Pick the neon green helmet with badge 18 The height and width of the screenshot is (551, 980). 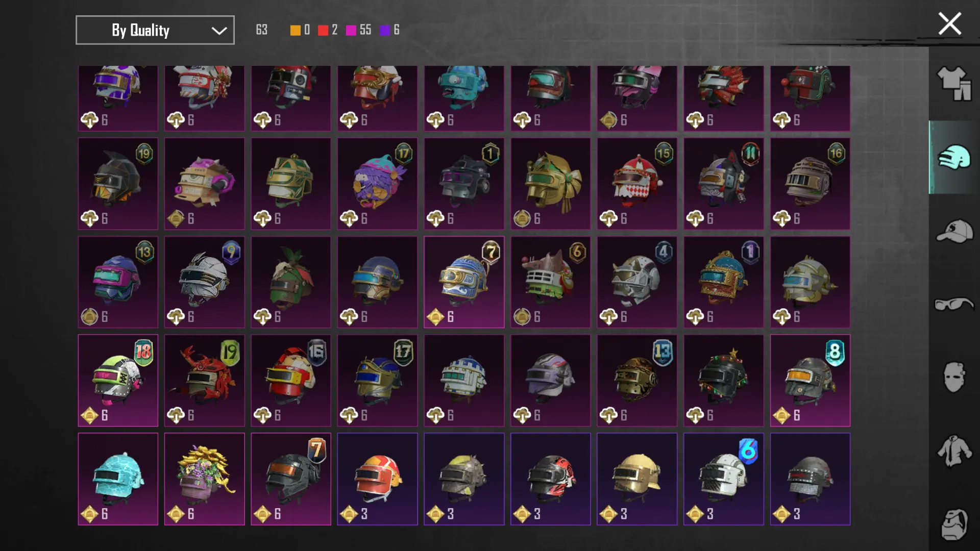(118, 381)
